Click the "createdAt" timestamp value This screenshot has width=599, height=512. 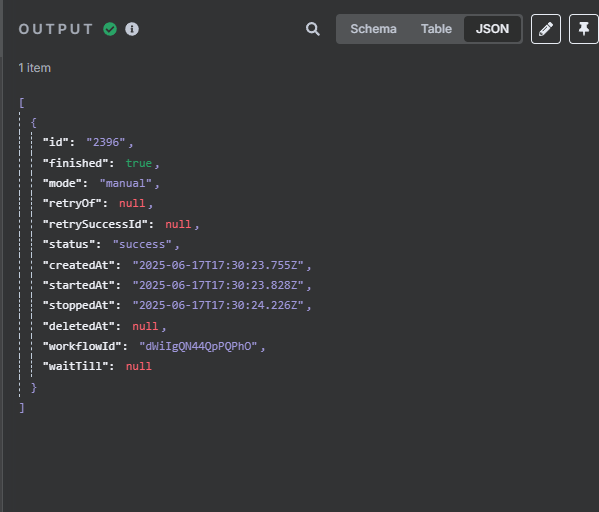pos(218,265)
